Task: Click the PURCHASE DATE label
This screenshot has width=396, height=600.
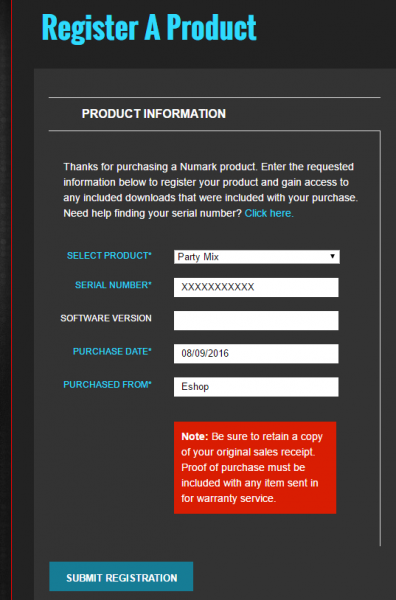Action: 112,352
